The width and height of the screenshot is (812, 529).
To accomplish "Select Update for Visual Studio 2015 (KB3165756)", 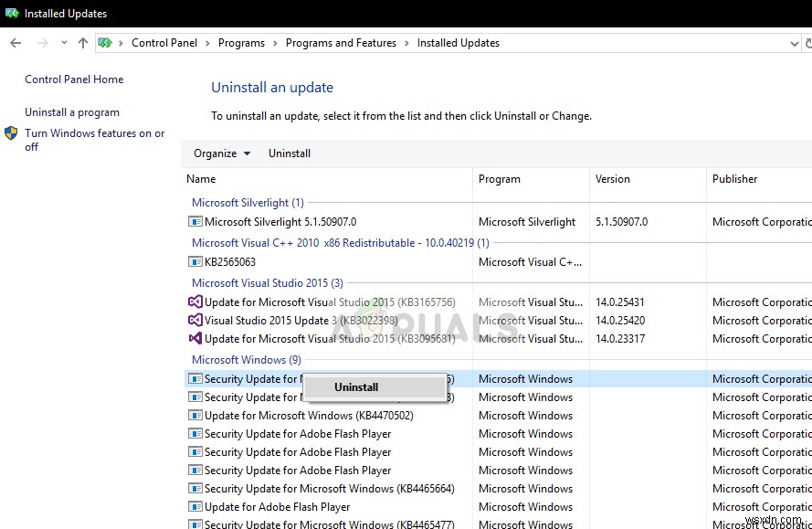I will pos(330,302).
